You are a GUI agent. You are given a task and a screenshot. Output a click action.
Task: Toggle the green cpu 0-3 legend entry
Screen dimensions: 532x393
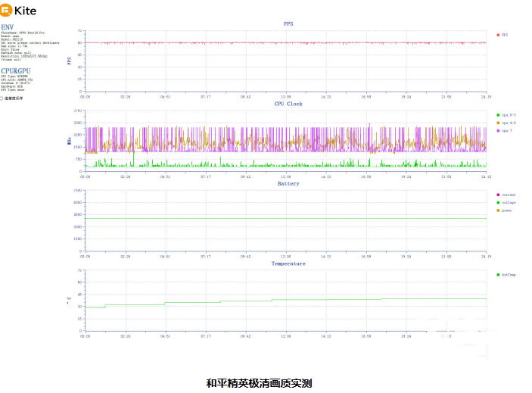point(506,115)
